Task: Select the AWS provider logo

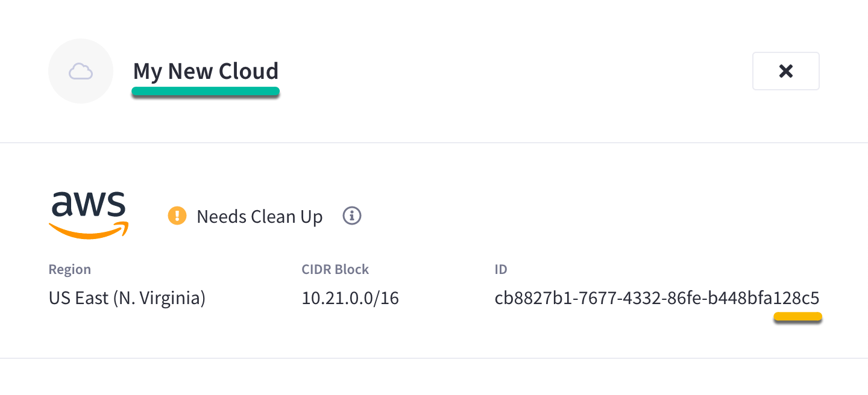Action: [88, 214]
